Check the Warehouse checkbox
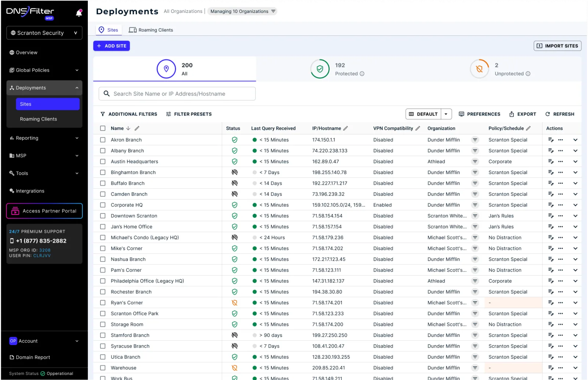Screen dimensions: 588x380 (103, 368)
